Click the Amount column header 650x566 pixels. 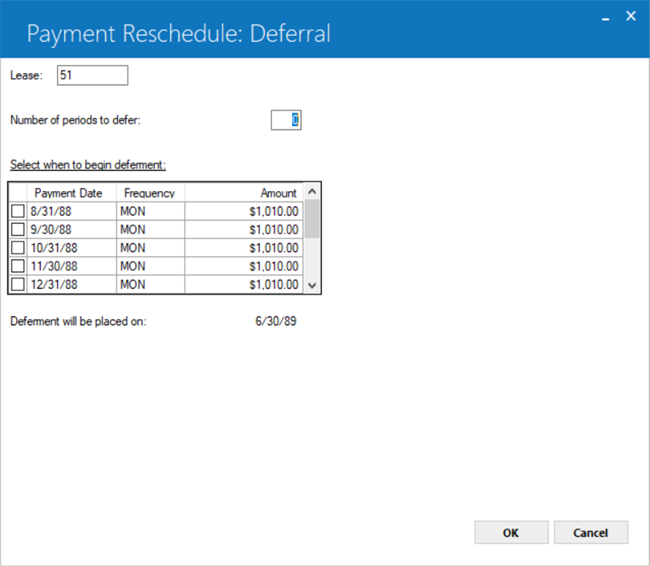coord(244,193)
